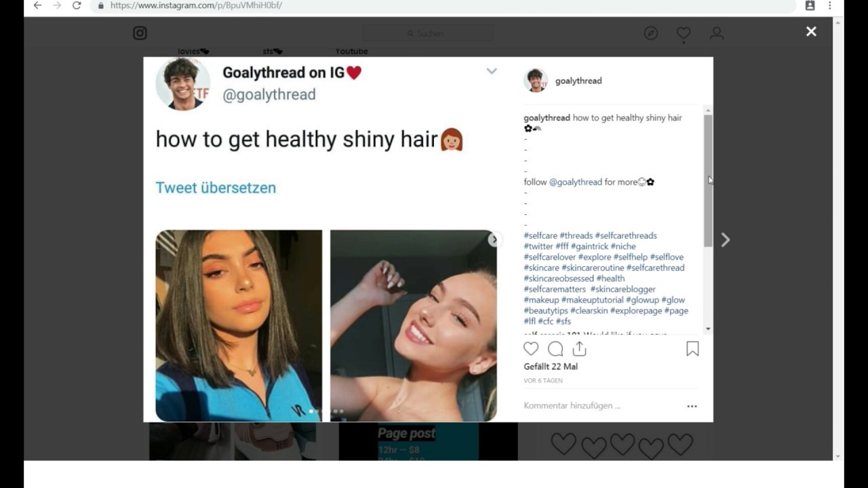Viewport: 868px width, 488px height.
Task: Like the post with the heart icon
Action: (x=531, y=348)
